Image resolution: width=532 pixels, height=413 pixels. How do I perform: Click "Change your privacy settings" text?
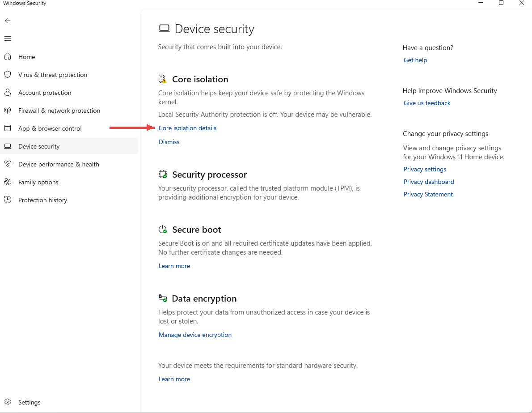coord(445,134)
